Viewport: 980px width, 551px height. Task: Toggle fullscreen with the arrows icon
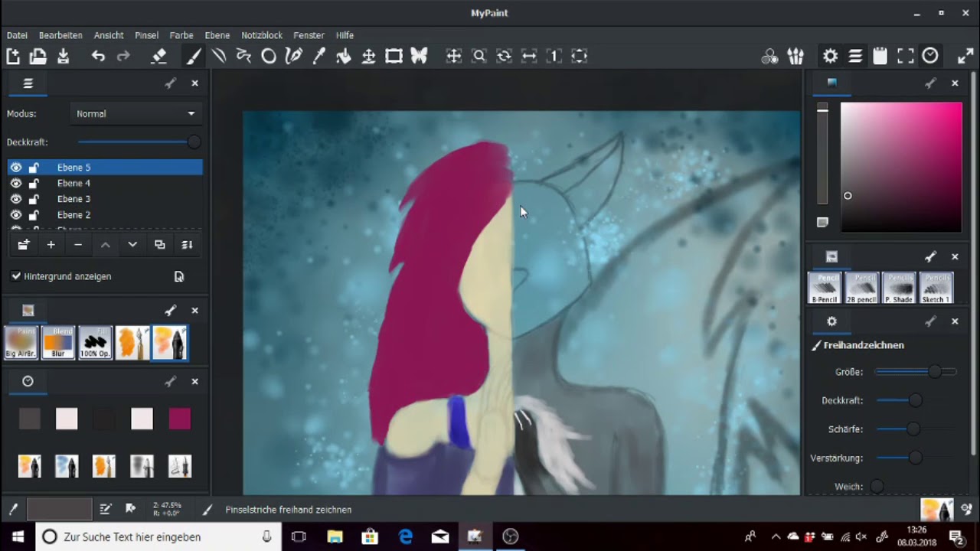click(965, 56)
